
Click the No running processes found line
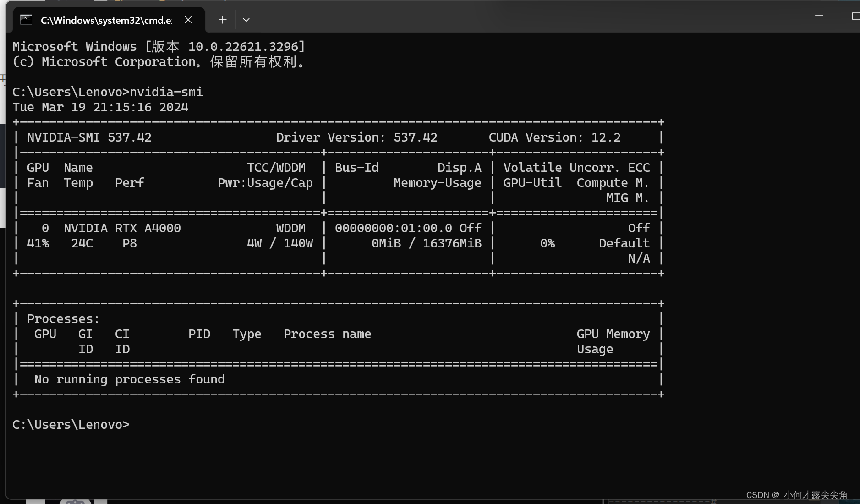[x=129, y=379]
